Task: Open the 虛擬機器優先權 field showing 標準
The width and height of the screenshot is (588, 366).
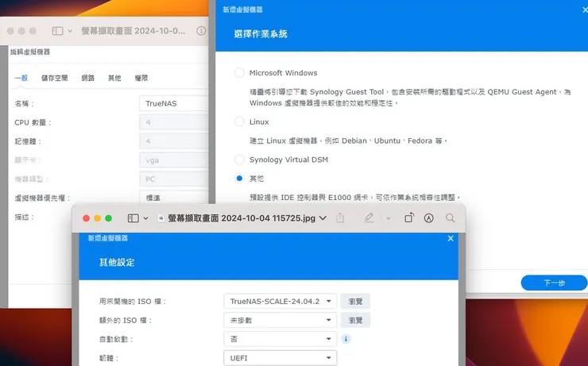Action: pos(174,198)
